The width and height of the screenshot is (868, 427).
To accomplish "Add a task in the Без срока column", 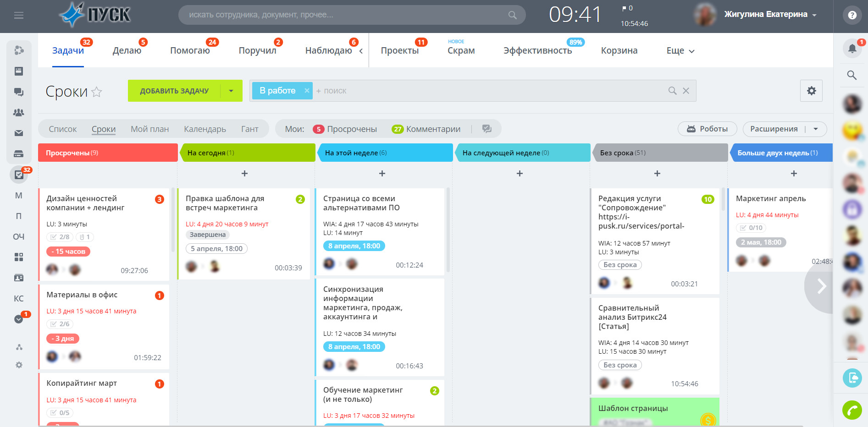I will pos(657,174).
